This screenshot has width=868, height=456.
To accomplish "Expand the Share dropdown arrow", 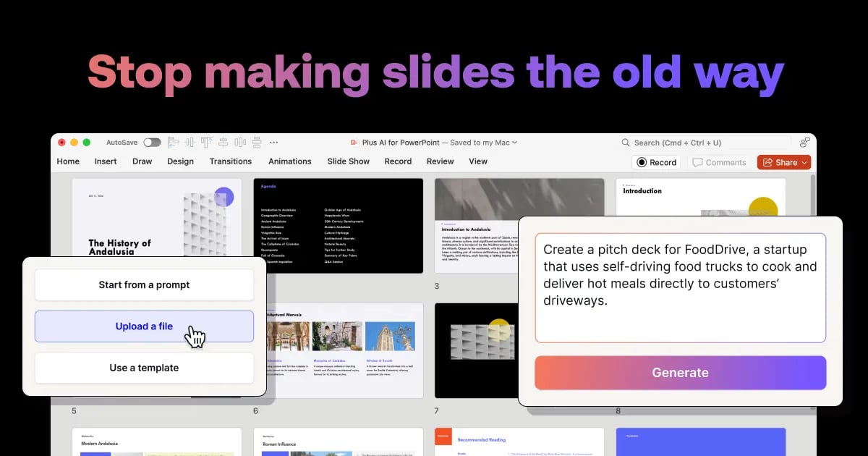I will pyautogui.click(x=804, y=163).
